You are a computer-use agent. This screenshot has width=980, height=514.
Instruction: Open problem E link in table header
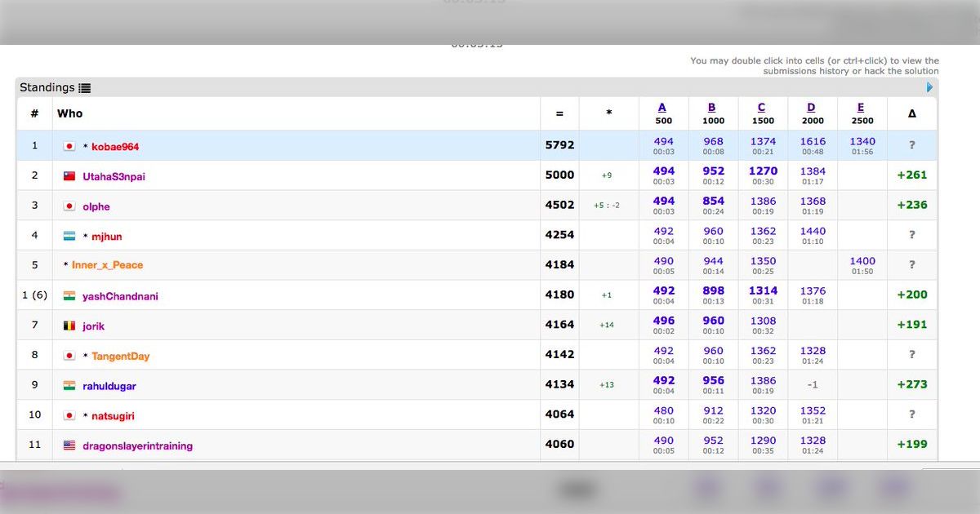pyautogui.click(x=861, y=108)
